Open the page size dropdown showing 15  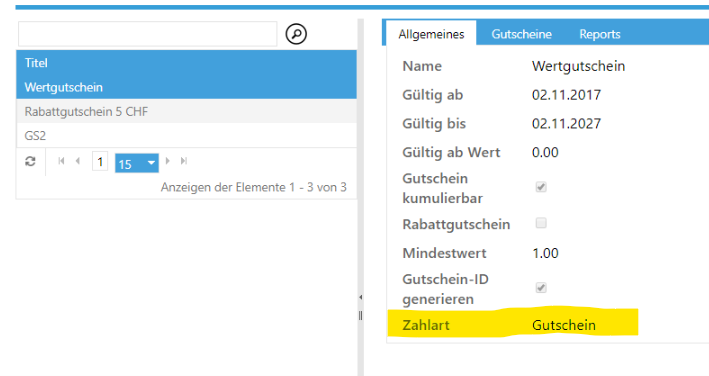(137, 163)
